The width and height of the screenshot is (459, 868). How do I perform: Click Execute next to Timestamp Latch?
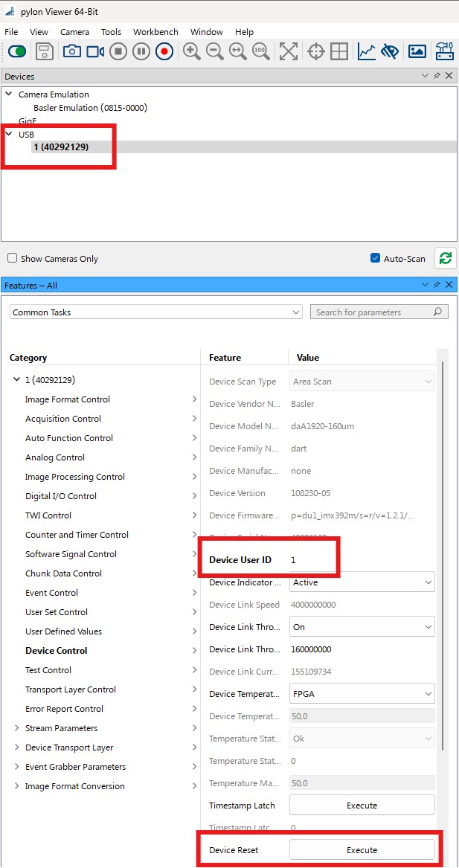(x=362, y=806)
